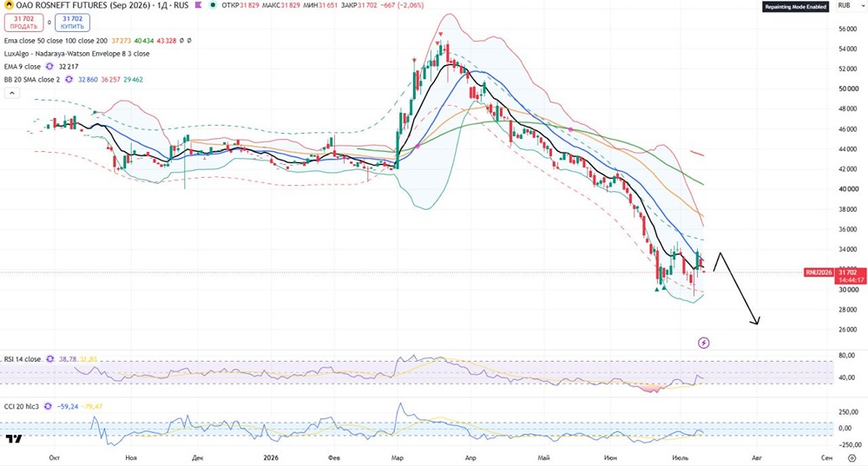The image size is (868, 466).
Task: Open the RUB currency selector
Action: 845,5
